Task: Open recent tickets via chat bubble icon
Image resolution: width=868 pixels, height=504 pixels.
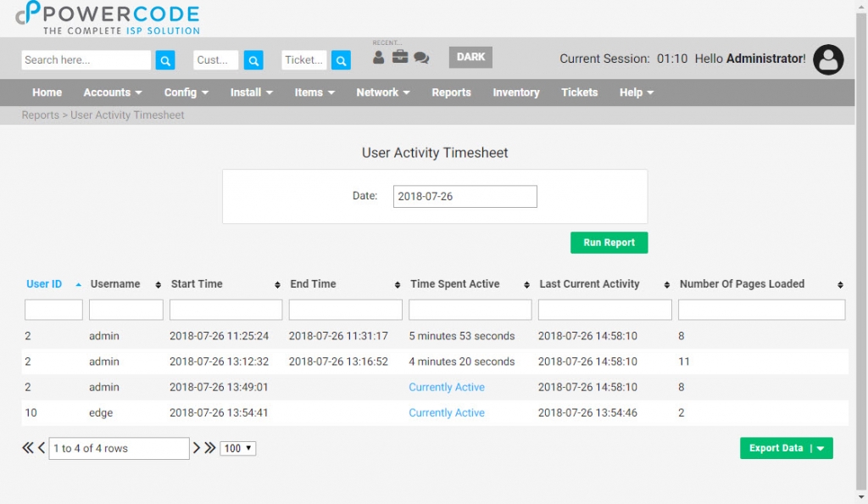Action: (420, 56)
